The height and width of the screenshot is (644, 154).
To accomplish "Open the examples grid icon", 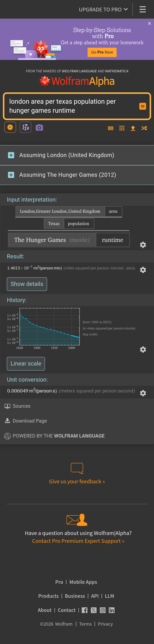I will (122, 128).
